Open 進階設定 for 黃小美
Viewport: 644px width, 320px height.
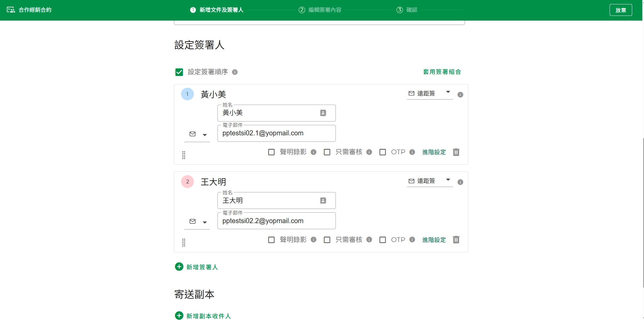click(434, 152)
